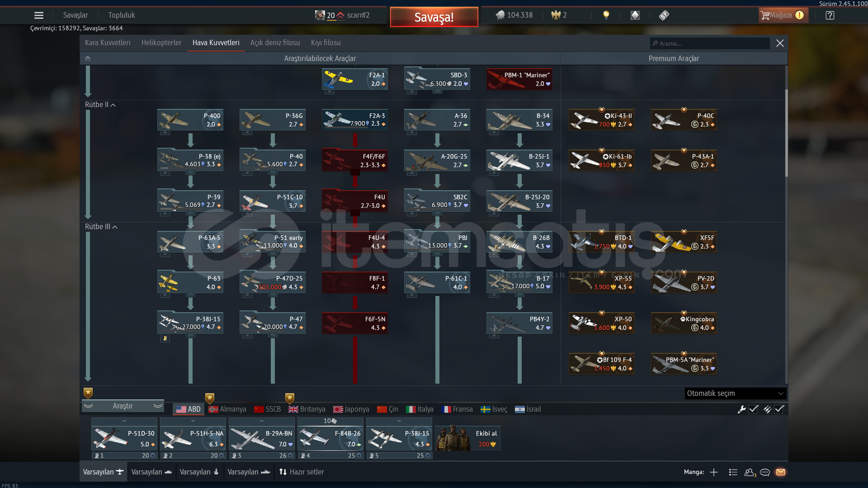Select the Bf 109 F-4 premium card
The image size is (868, 488).
point(602,364)
